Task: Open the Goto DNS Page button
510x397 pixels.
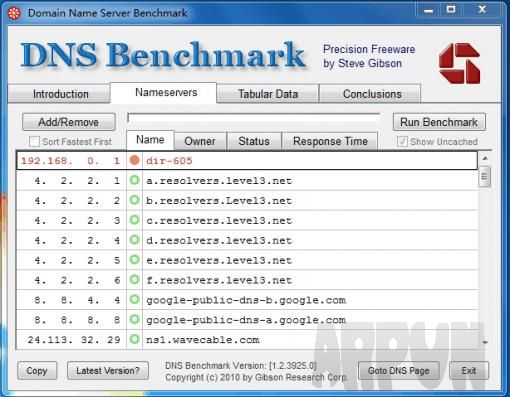Action: 399,371
